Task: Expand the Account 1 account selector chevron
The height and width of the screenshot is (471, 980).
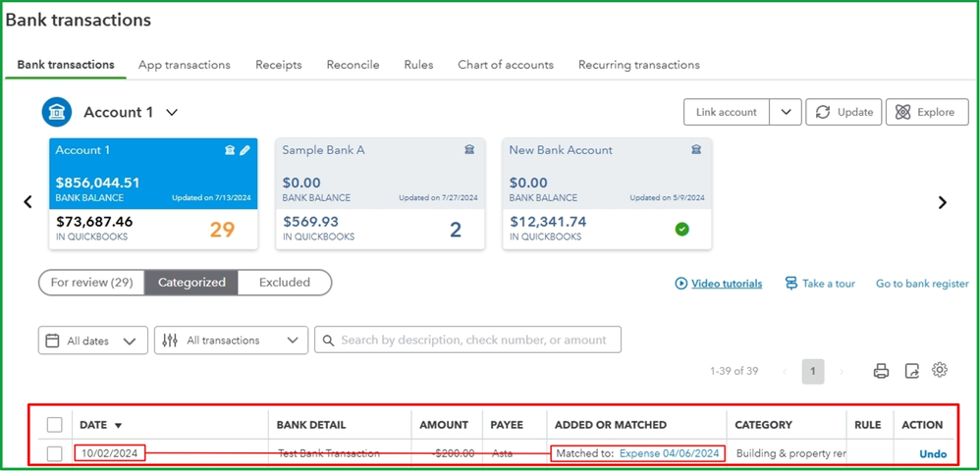Action: (x=172, y=113)
